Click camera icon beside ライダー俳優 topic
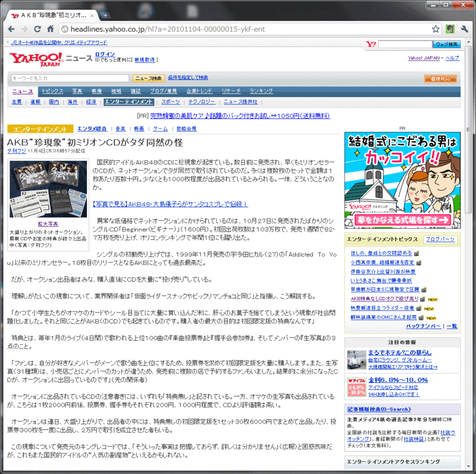The image size is (476, 474). 419,308
